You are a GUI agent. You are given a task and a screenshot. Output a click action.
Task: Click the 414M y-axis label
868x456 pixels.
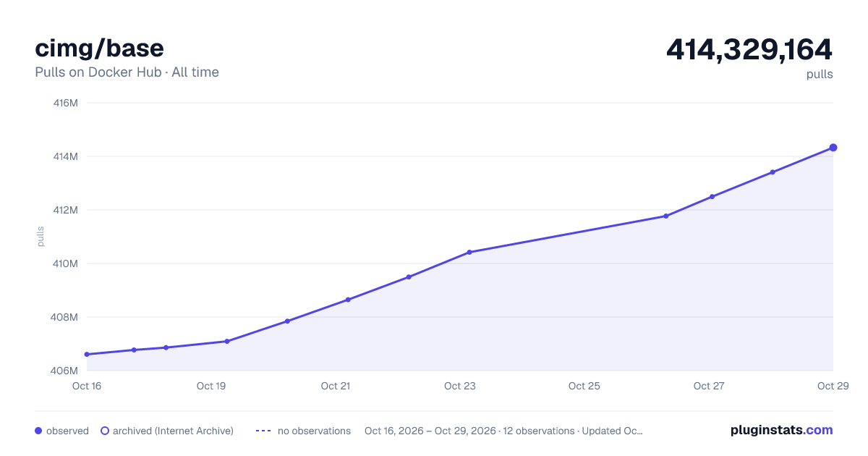coord(66,156)
